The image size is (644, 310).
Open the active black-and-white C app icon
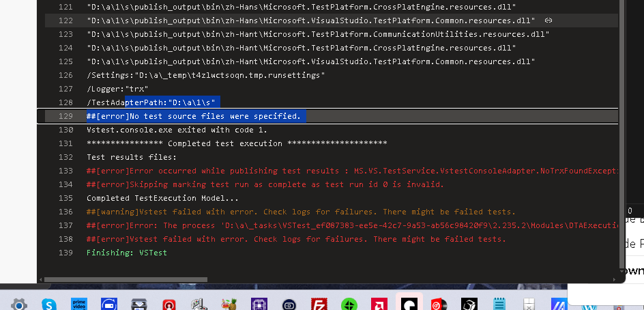pyautogui.click(x=409, y=305)
